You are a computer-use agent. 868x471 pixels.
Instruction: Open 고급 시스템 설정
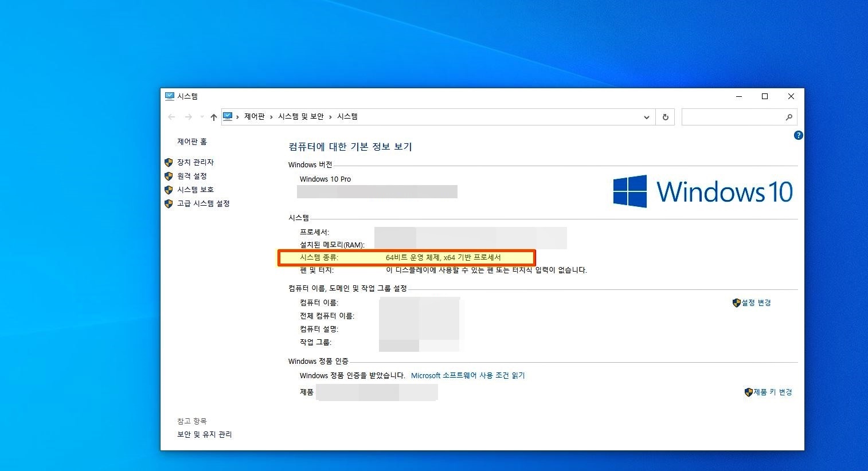(x=204, y=203)
